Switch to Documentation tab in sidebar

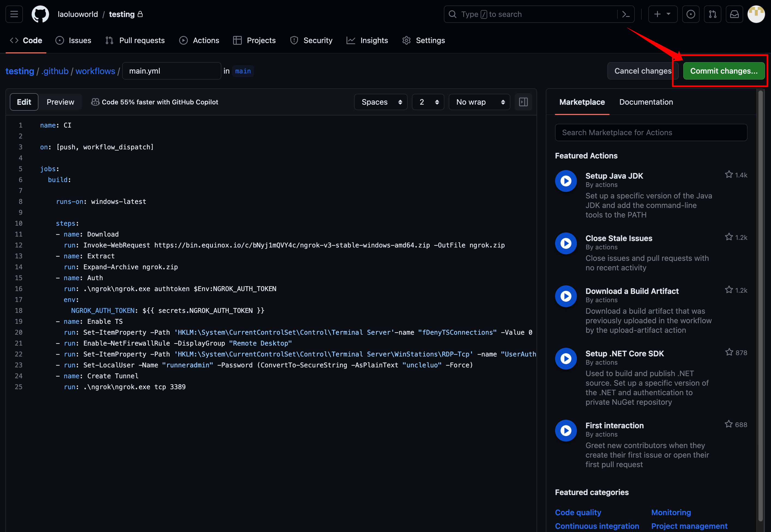click(646, 101)
